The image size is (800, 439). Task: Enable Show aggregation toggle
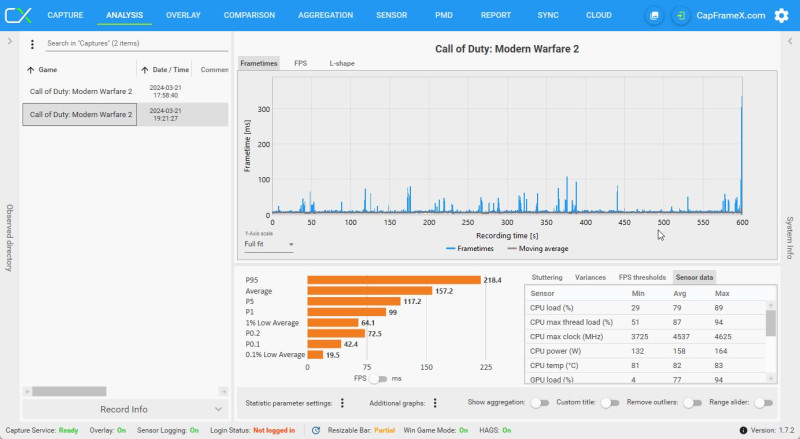click(x=539, y=403)
